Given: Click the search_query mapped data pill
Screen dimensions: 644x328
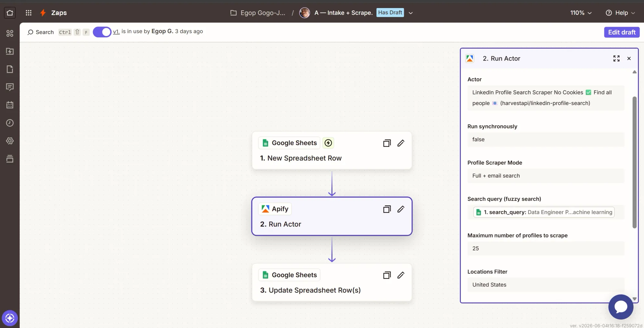Looking at the screenshot, I should coord(544,212).
